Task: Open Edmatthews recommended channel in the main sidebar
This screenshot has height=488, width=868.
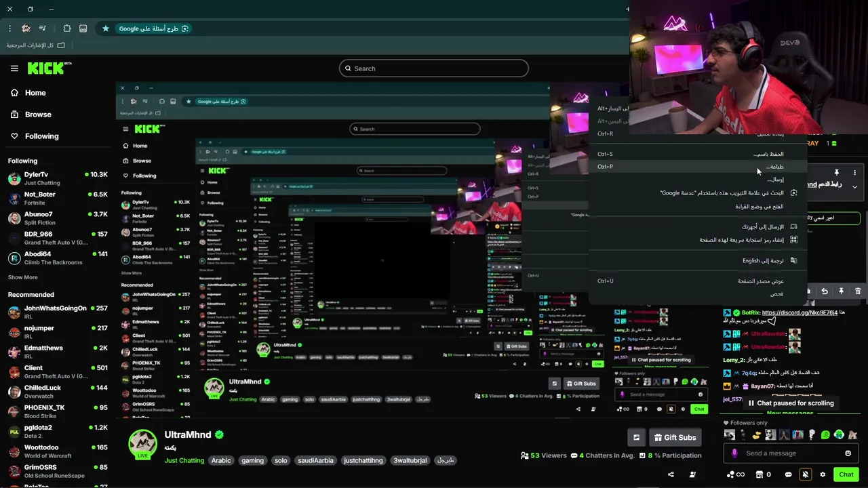Action: point(58,352)
